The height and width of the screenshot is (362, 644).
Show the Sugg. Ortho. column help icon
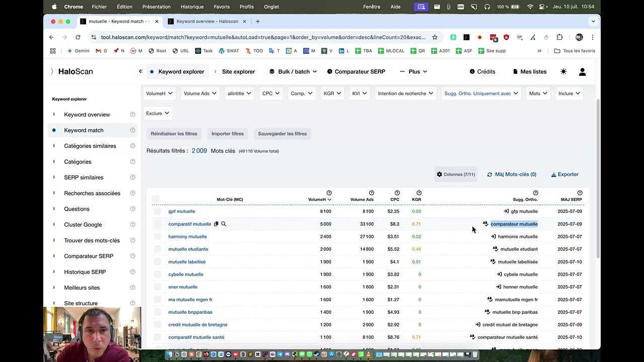click(x=535, y=193)
